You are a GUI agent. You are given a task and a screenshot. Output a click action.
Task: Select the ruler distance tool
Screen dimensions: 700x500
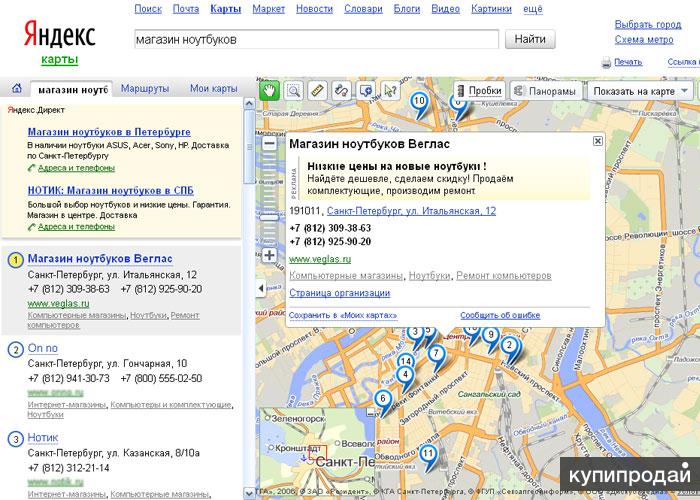(x=318, y=90)
